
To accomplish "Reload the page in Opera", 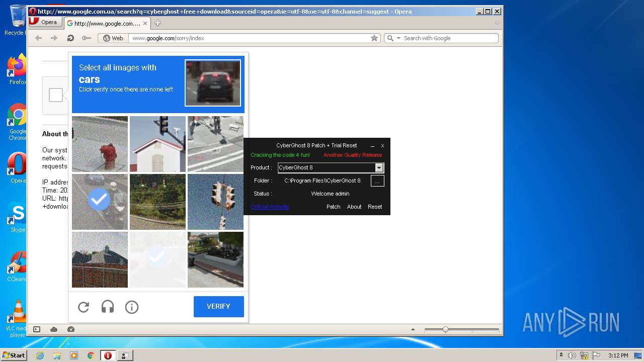I will pyautogui.click(x=70, y=38).
